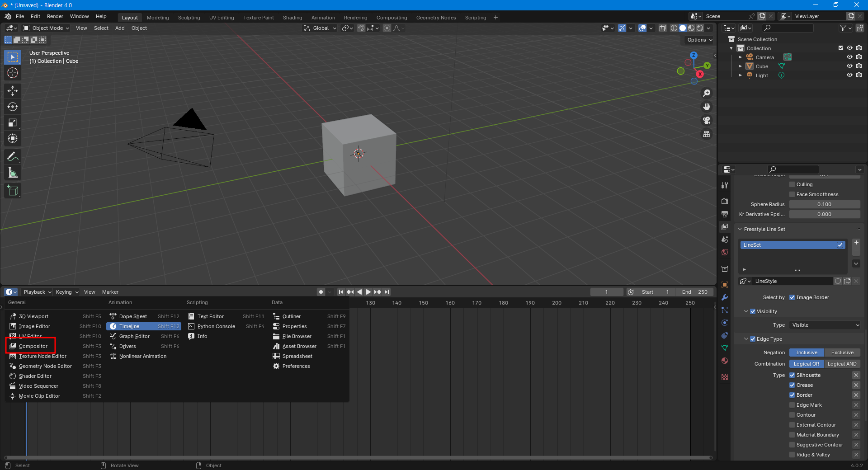Activate the Scale tool
The image size is (868, 470).
(x=13, y=122)
